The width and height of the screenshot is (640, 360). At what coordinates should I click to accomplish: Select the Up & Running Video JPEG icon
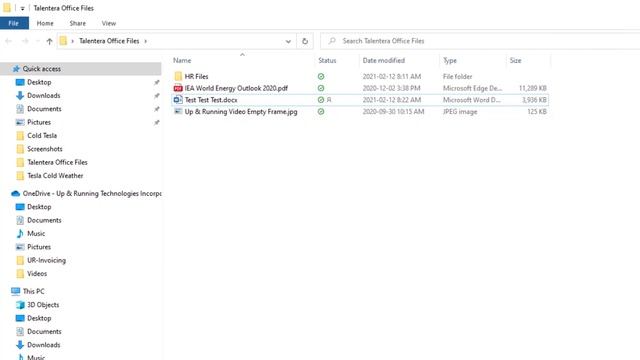coord(178,111)
